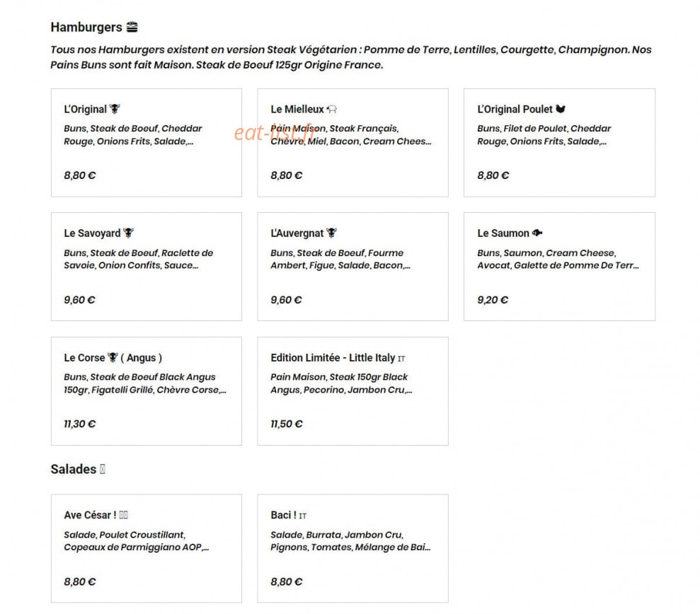Click the hamburger emoji beside the Hamburgers heading
700x614 pixels.
132,27
